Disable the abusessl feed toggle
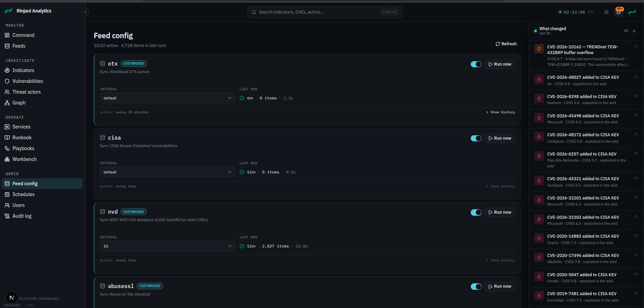 [476, 286]
